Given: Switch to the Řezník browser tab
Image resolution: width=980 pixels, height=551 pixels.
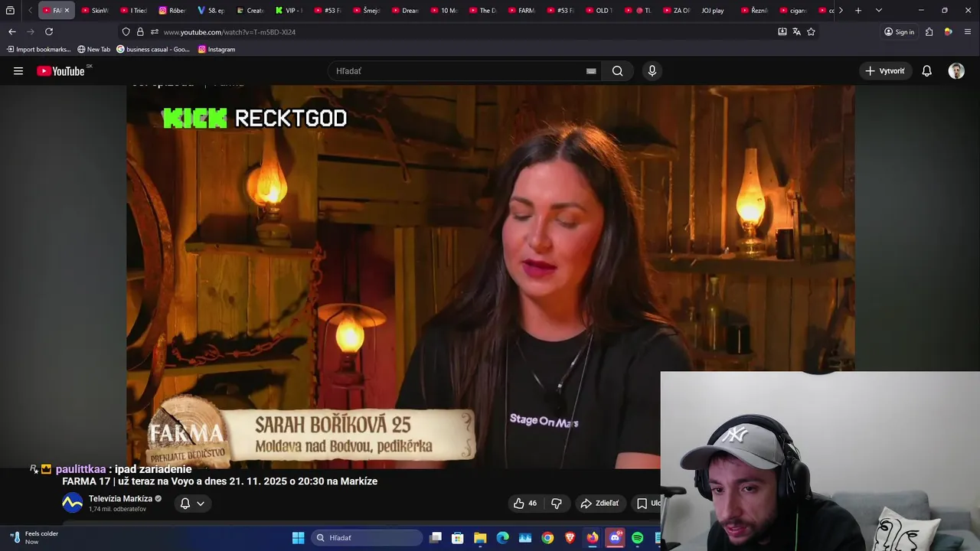Looking at the screenshot, I should pos(753,11).
